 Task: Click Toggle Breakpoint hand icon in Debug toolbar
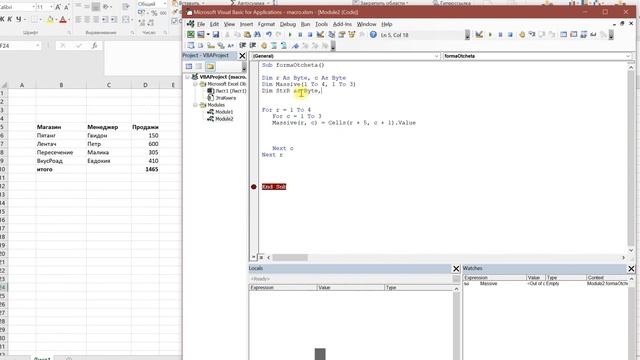[522, 35]
